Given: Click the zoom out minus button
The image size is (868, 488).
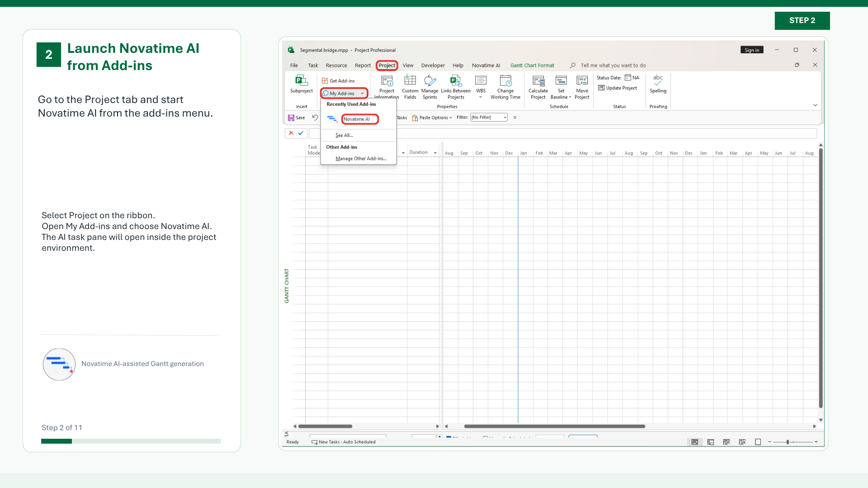Looking at the screenshot, I should click(x=769, y=442).
